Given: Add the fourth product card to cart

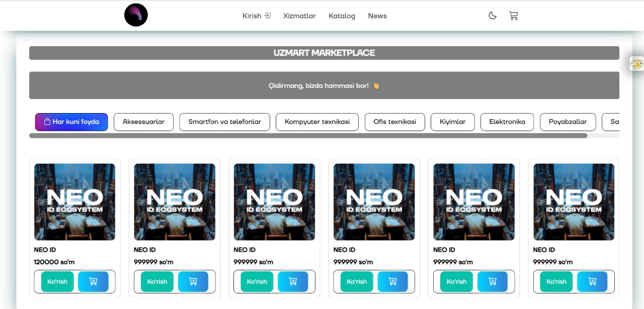Looking at the screenshot, I should (x=393, y=282).
